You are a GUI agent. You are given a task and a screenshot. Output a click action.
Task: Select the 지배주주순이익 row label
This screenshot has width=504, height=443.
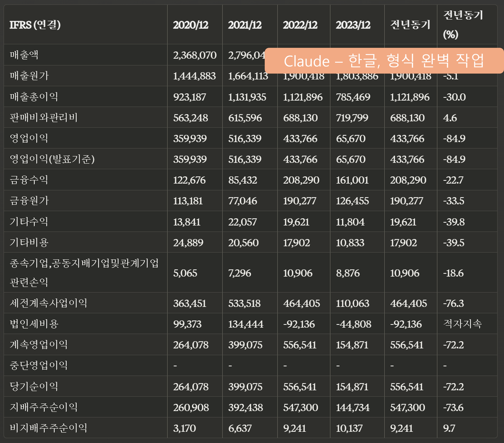click(x=44, y=407)
